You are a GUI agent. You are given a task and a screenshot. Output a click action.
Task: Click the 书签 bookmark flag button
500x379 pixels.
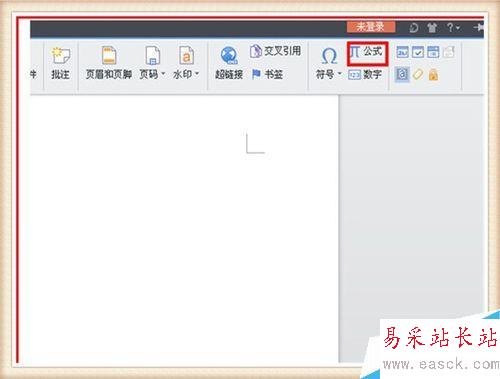pyautogui.click(x=267, y=74)
